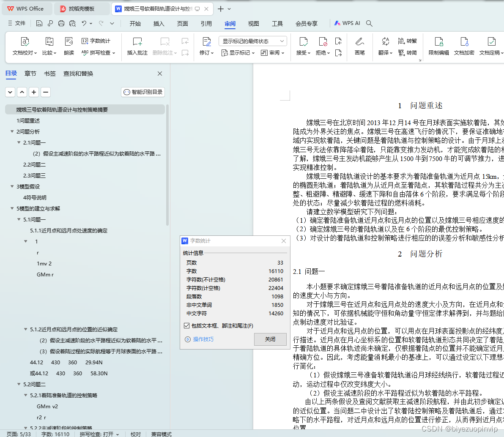Click the down chevron button in outline pane
The image size is (504, 437).
click(10, 92)
